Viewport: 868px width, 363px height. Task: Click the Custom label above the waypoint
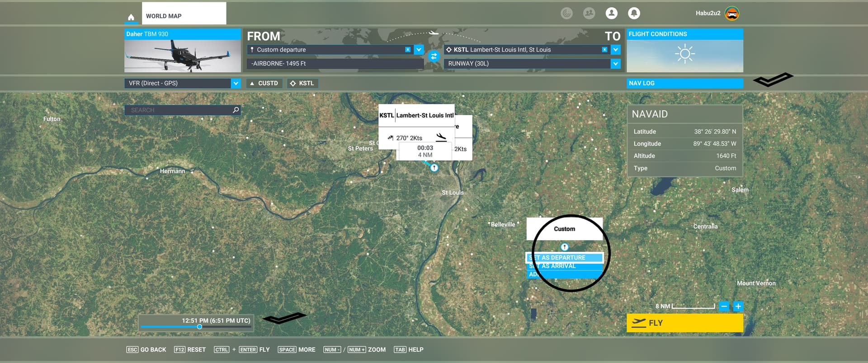[x=564, y=229]
